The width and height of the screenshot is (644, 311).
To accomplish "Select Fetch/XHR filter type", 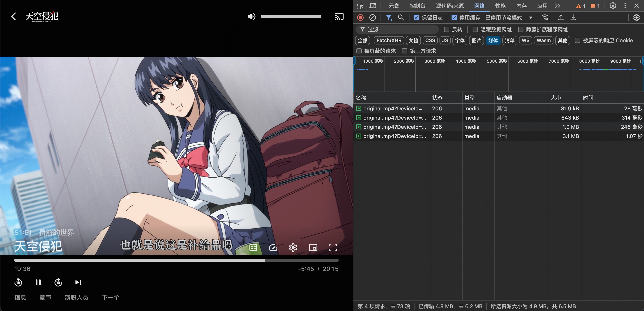I will [x=389, y=41].
